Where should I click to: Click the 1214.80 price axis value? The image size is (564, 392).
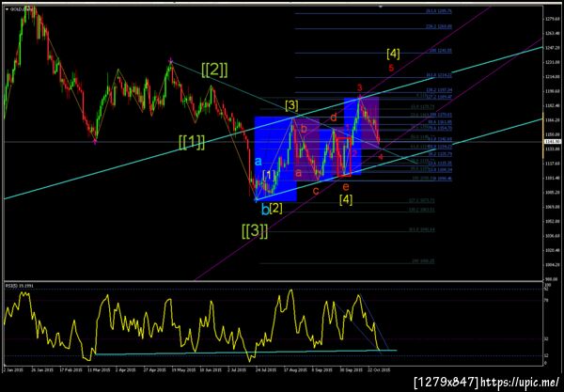click(x=553, y=76)
